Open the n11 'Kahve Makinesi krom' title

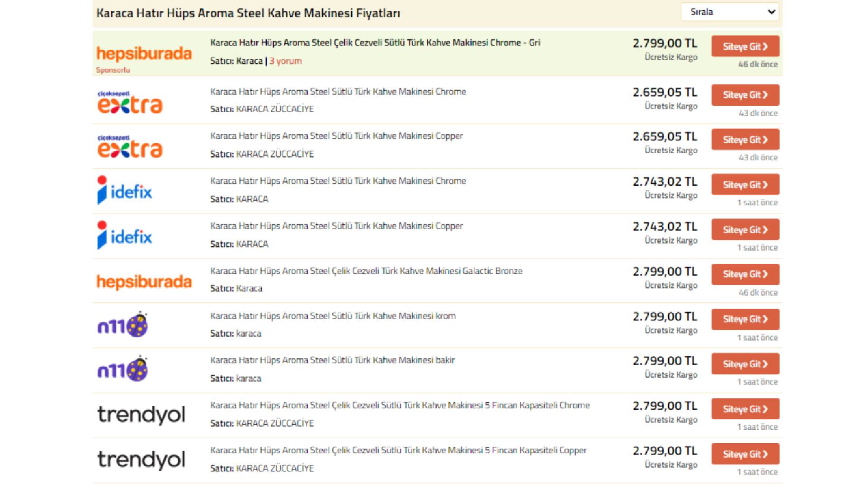point(333,316)
